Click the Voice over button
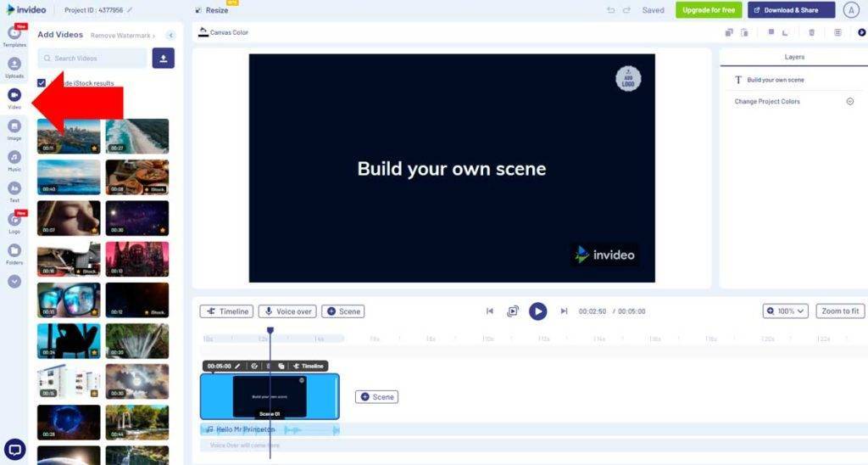 [x=287, y=311]
